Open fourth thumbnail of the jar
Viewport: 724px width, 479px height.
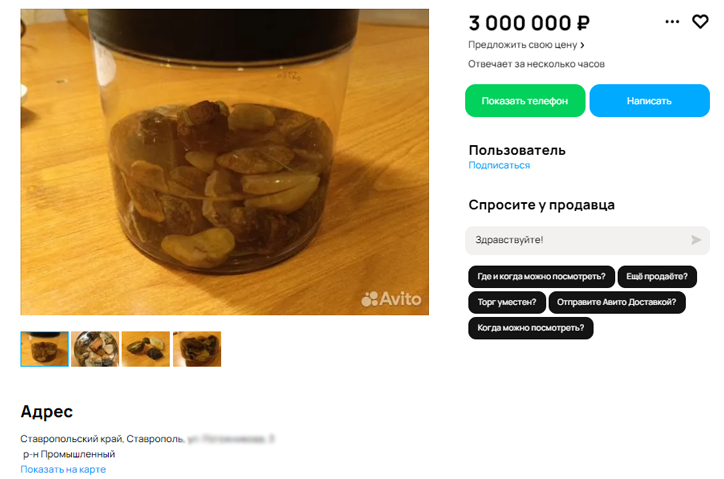pos(197,349)
